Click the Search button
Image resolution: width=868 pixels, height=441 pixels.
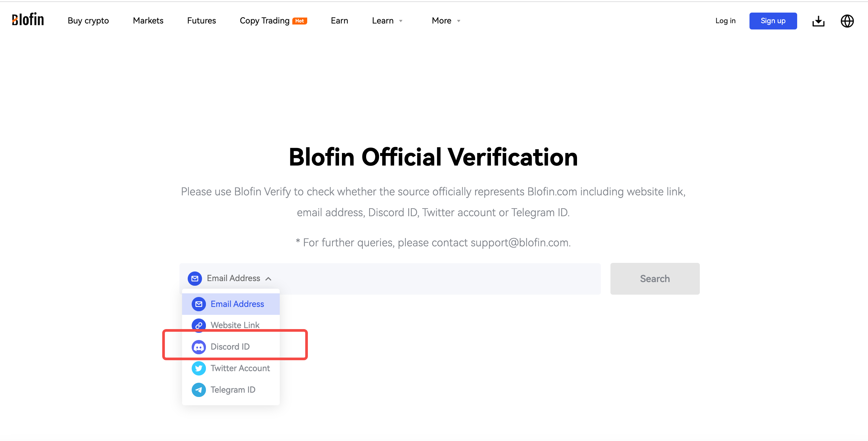coord(654,279)
